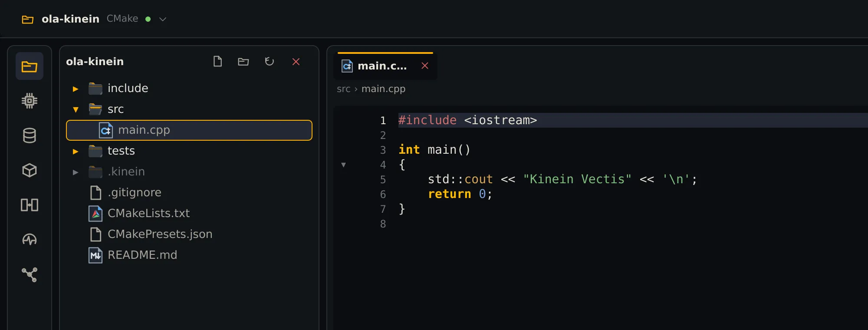Click the CMake label in title bar
This screenshot has width=868, height=330.
pyautogui.click(x=122, y=19)
